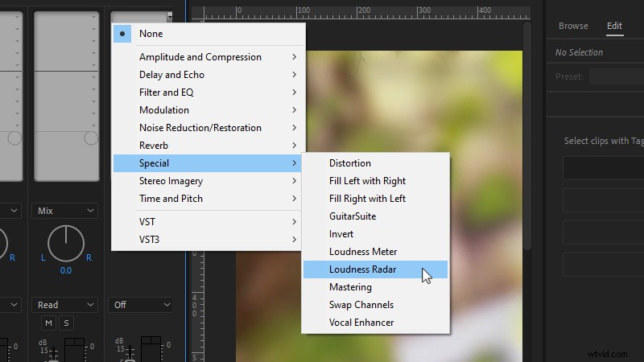Choose the Swap Channels effect
The image size is (644, 362).
375,305
